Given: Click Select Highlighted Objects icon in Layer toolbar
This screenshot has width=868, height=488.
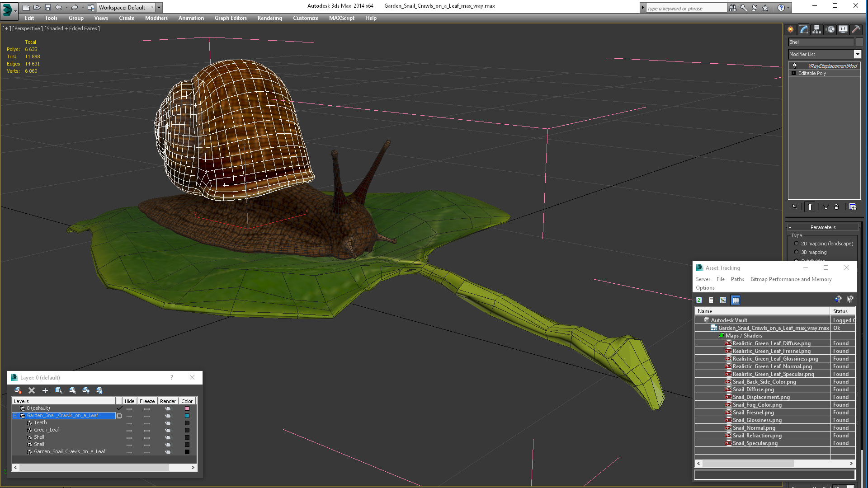Looking at the screenshot, I should pyautogui.click(x=58, y=390).
